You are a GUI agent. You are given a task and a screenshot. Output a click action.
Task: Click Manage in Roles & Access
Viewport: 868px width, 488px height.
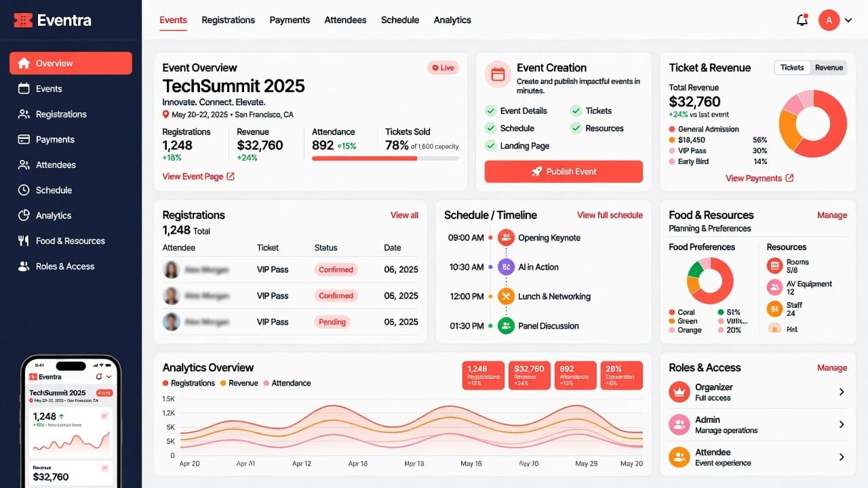pyautogui.click(x=832, y=367)
